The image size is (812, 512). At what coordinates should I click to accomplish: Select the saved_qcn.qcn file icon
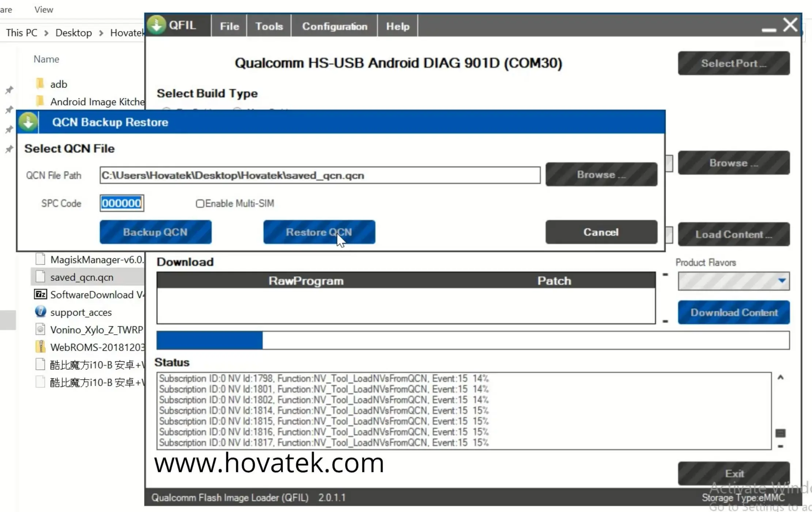pos(40,277)
